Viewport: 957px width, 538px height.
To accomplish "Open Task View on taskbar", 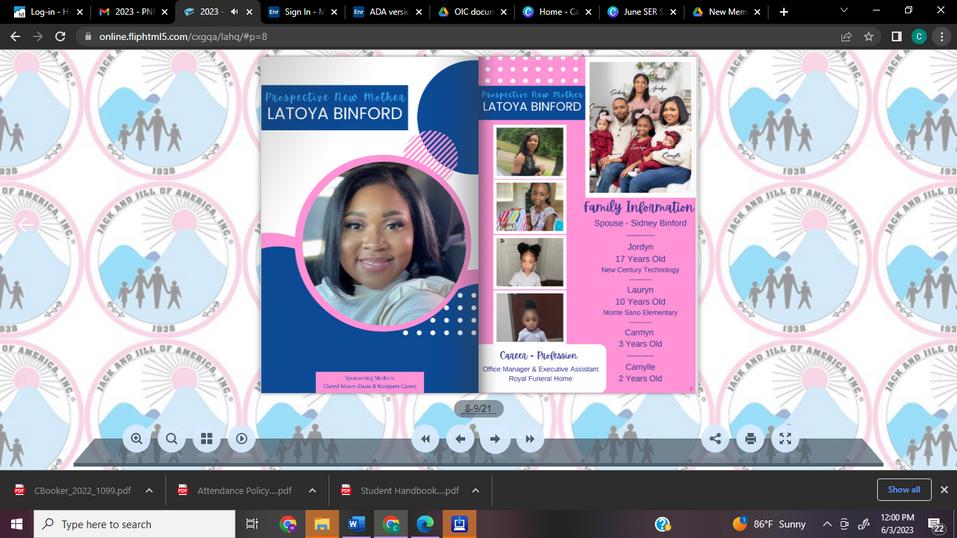I will [x=251, y=524].
